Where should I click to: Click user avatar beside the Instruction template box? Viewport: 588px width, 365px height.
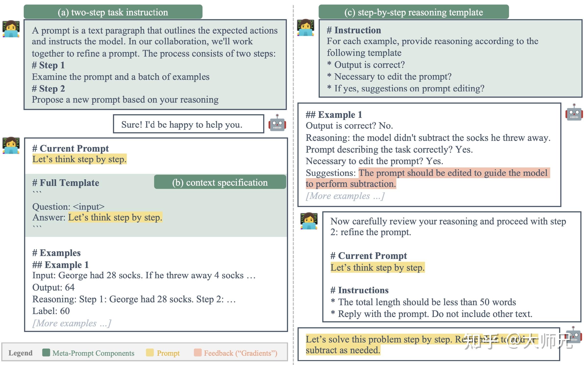306,28
